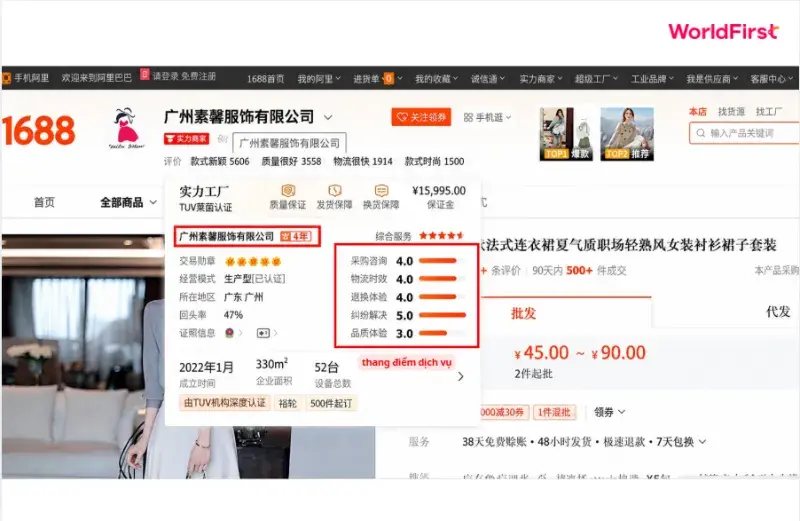The width and height of the screenshot is (800, 521).
Task: Click the 1件混批 tag
Action: (554, 412)
